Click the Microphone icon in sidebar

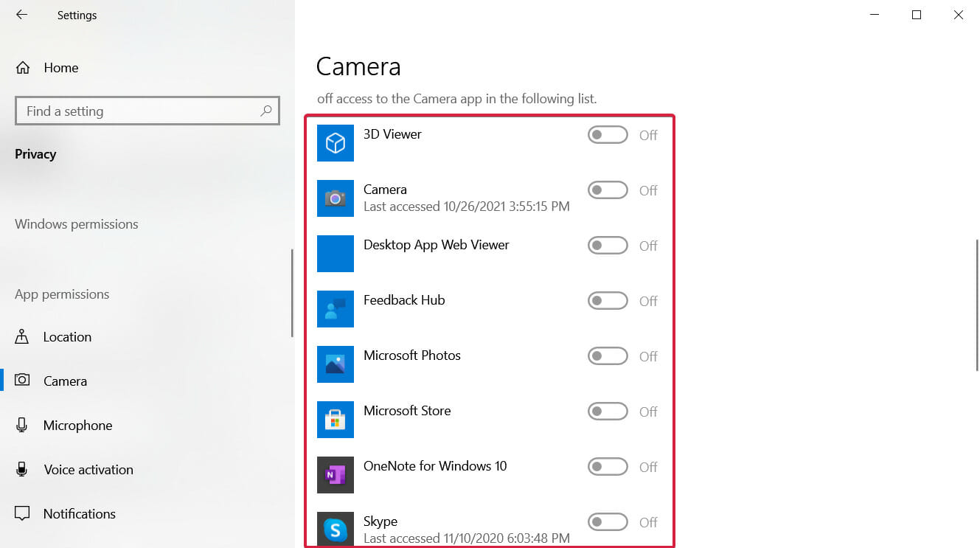tap(22, 426)
